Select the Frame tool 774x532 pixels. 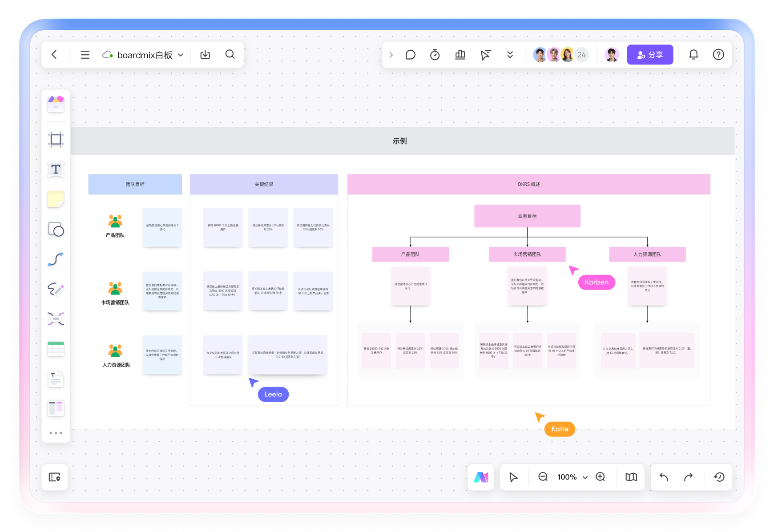[55, 140]
